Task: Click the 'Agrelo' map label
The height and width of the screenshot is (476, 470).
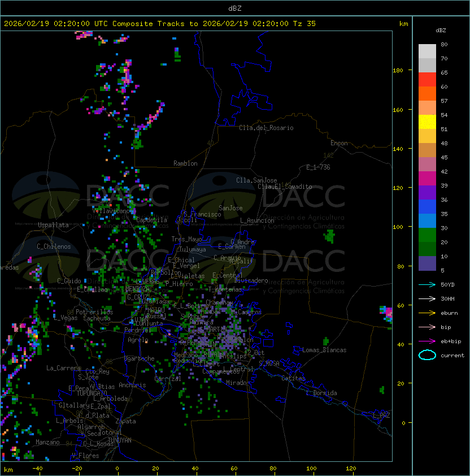Action: [x=138, y=340]
